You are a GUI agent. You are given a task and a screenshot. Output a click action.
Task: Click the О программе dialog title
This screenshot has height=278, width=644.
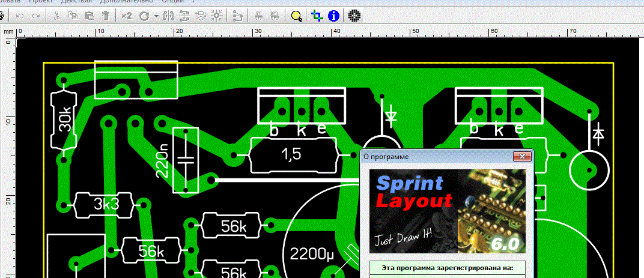386,157
